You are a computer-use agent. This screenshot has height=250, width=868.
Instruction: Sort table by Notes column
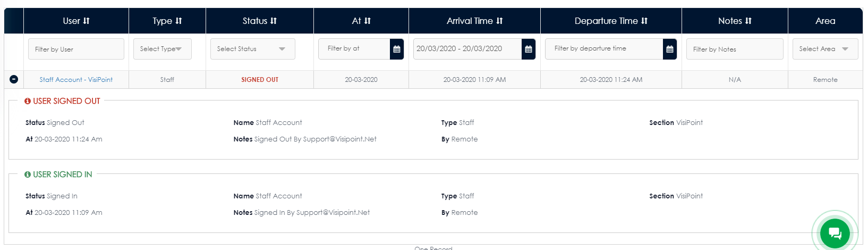[735, 21]
